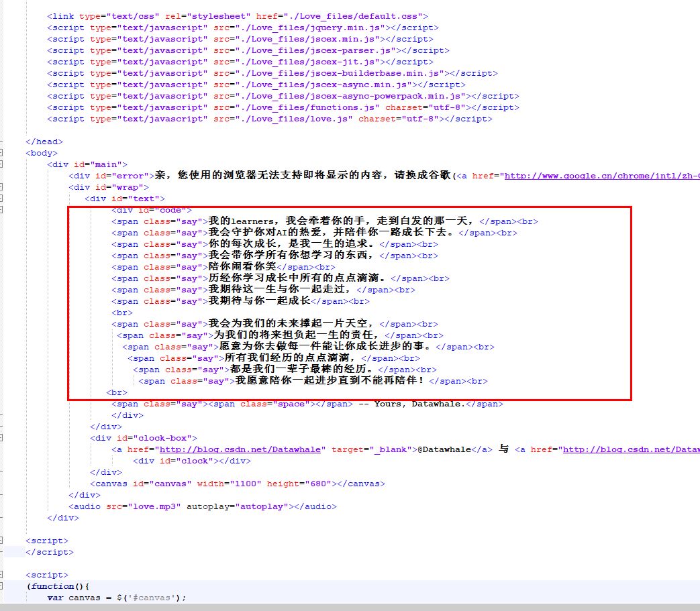Click the functions.js script line
Image resolution: width=700 pixels, height=611 pixels.
pos(283,108)
